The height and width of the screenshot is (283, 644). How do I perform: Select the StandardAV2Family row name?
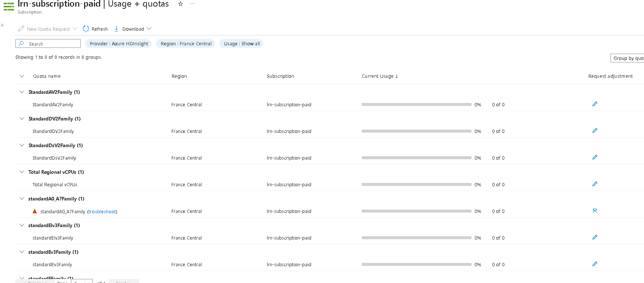[53, 105]
